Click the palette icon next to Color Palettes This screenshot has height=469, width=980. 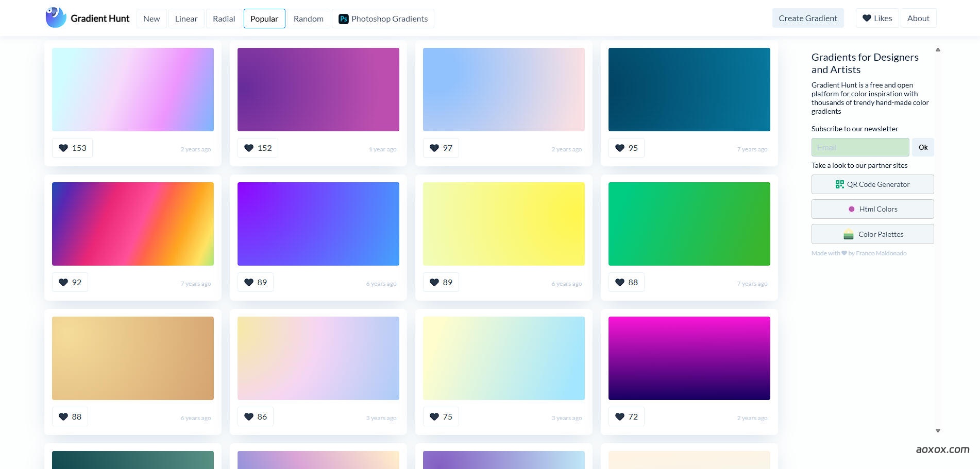pos(849,234)
